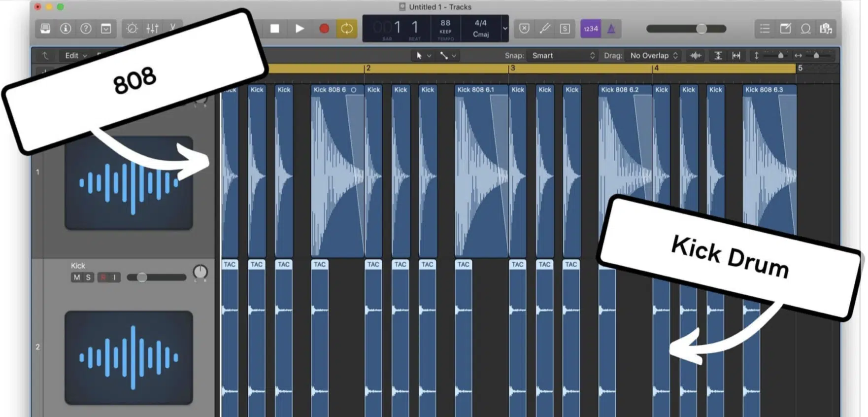The image size is (868, 417).
Task: Open the Snap Smart dropdown
Action: (x=563, y=56)
